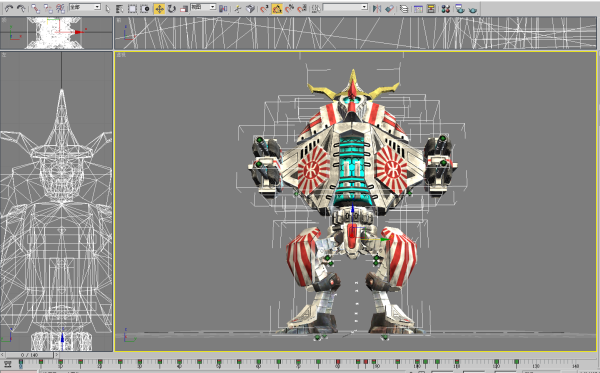Click the Quick Render teapot icon
This screenshot has height=373, width=600.
pyautogui.click(x=473, y=8)
